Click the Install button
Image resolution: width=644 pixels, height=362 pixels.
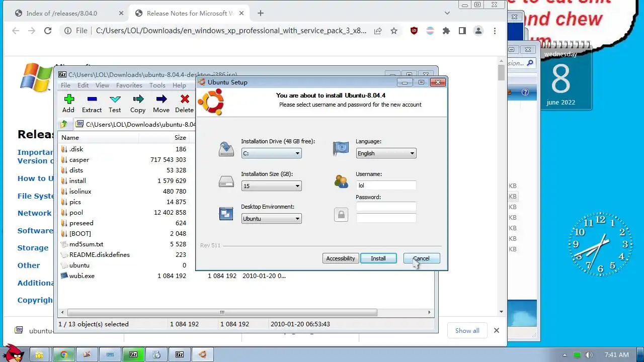pos(378,258)
